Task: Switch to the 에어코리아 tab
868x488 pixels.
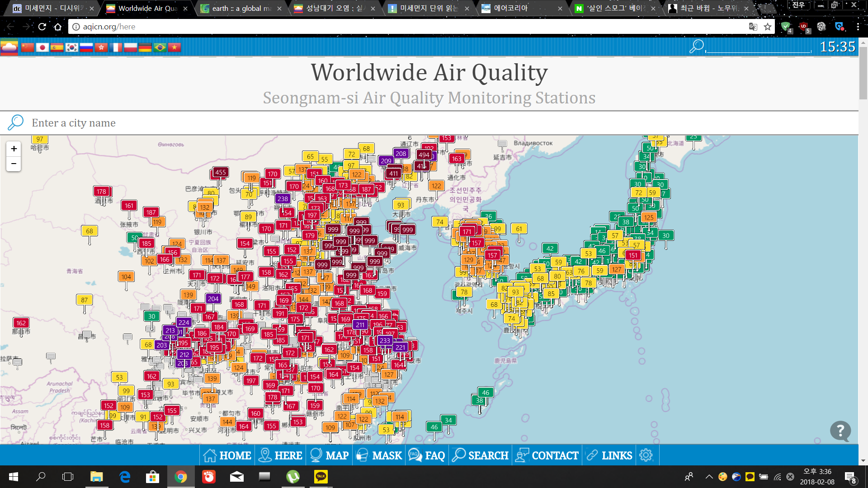Action: tap(511, 8)
